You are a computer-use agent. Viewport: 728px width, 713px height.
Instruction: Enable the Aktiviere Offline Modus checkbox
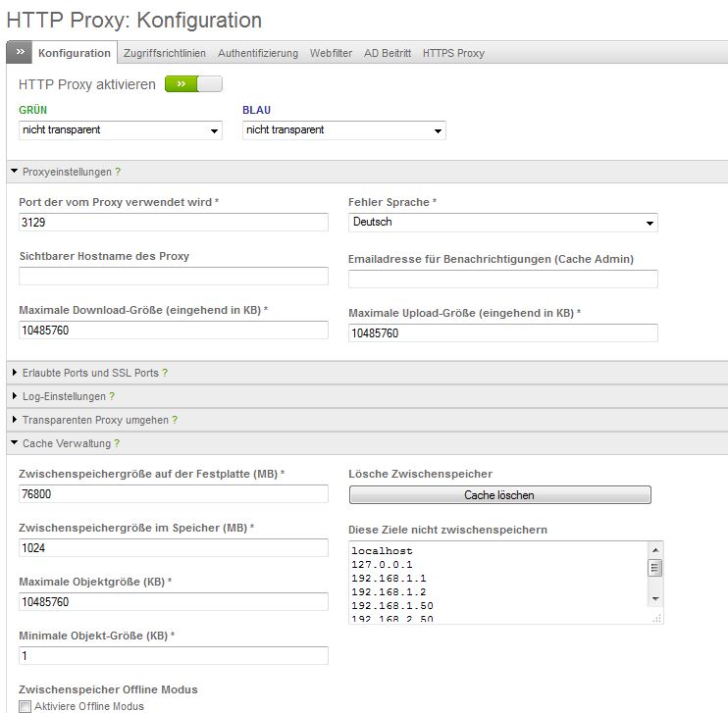pyautogui.click(x=26, y=706)
